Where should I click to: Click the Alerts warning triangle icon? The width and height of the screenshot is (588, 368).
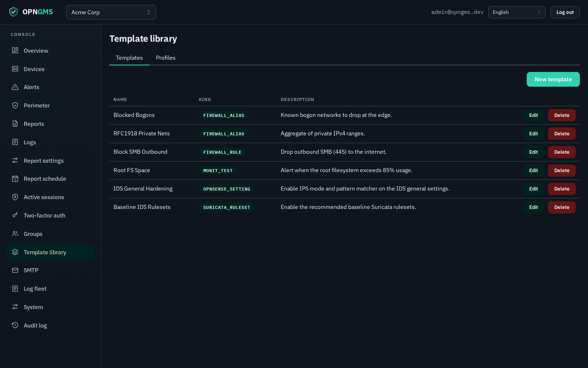pos(15,87)
